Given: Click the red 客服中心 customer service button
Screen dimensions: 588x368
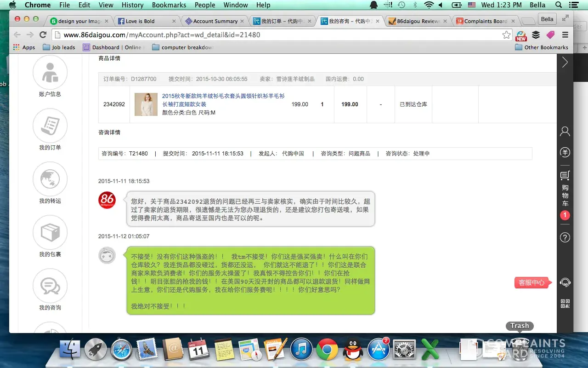Looking at the screenshot, I should pos(531,282).
